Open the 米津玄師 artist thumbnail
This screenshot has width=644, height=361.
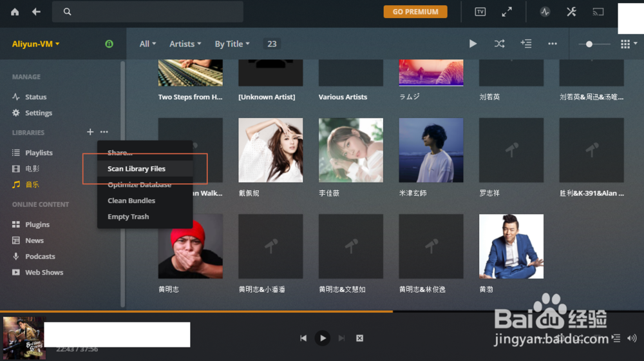[x=431, y=150]
